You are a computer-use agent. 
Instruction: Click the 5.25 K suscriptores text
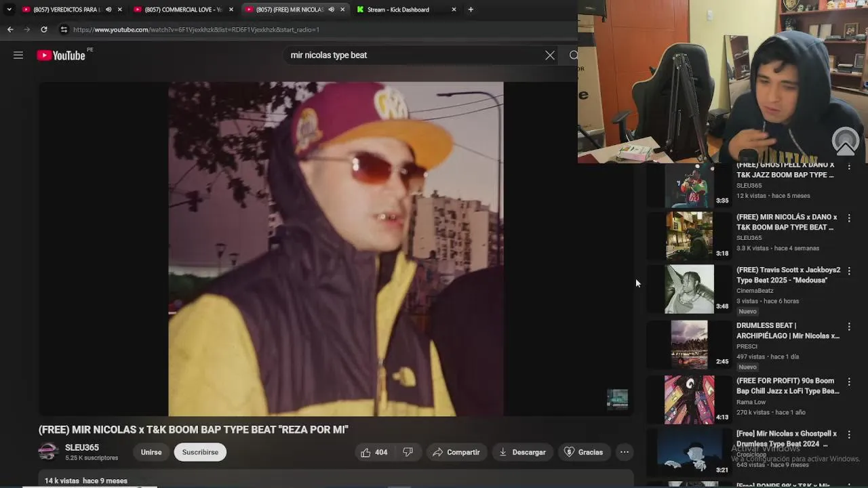92,458
